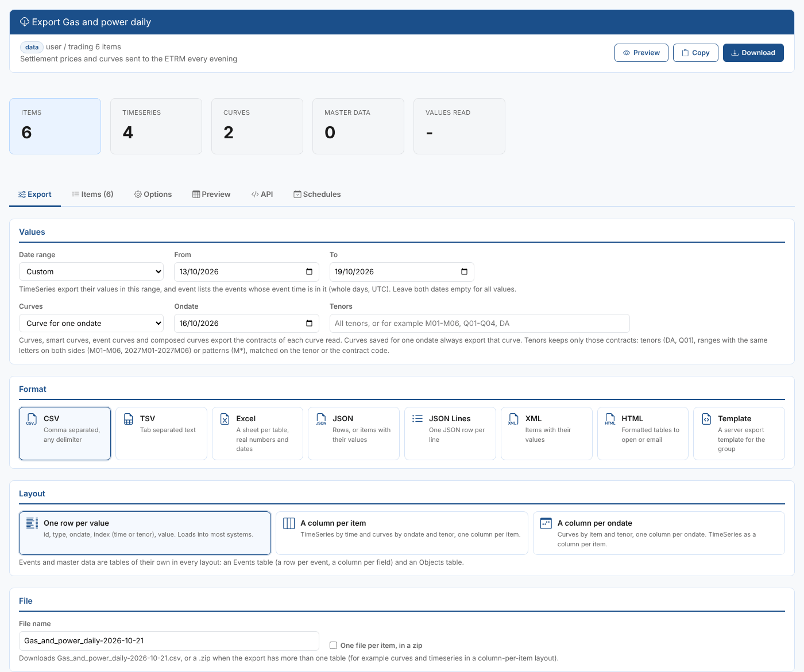This screenshot has width=804, height=672.
Task: Click the HTML file icon
Action: [610, 419]
